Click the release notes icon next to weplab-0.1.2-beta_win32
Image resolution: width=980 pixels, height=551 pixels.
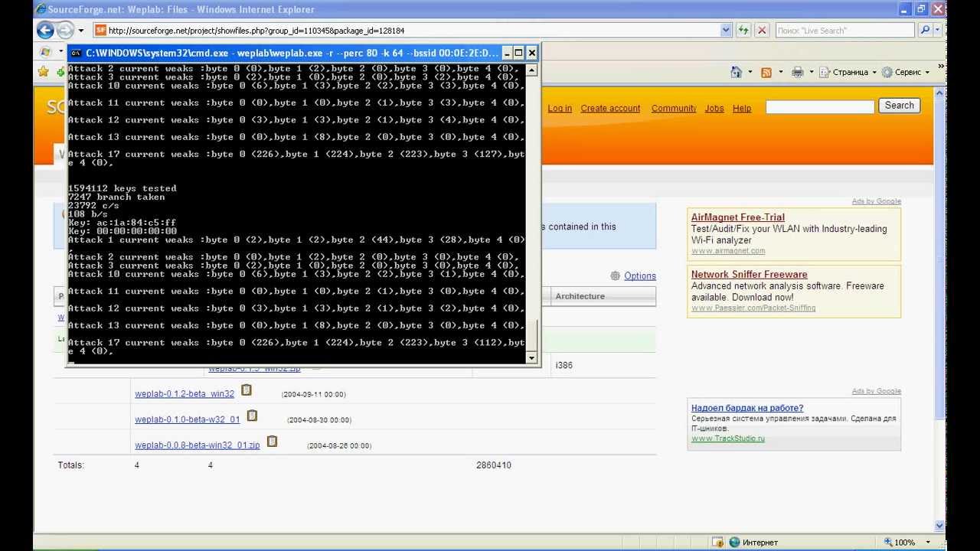click(x=247, y=390)
